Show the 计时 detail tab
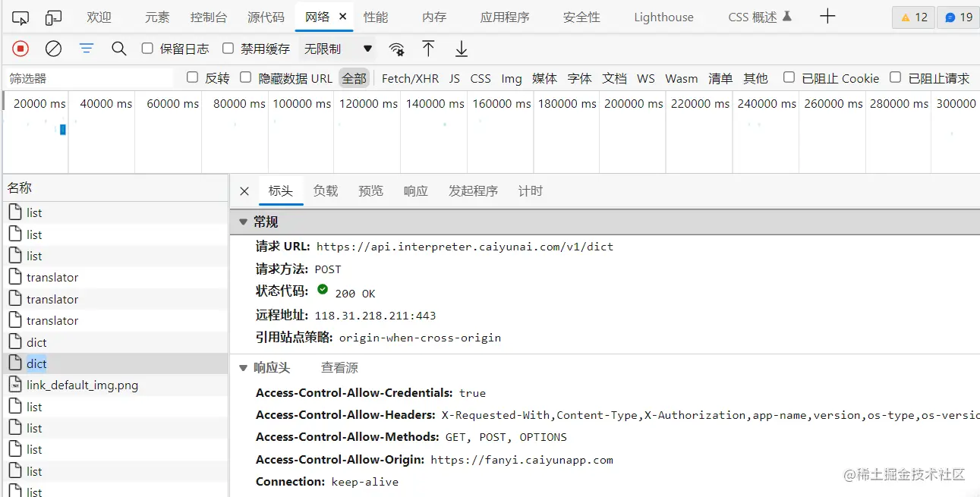The width and height of the screenshot is (980, 497). click(530, 191)
